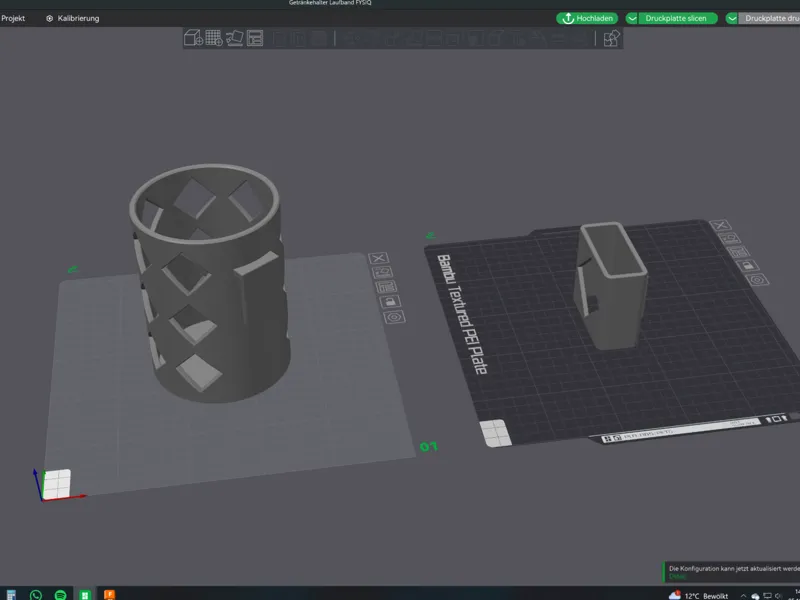
Task: Toggle the lock on plate 01
Action: tap(390, 302)
